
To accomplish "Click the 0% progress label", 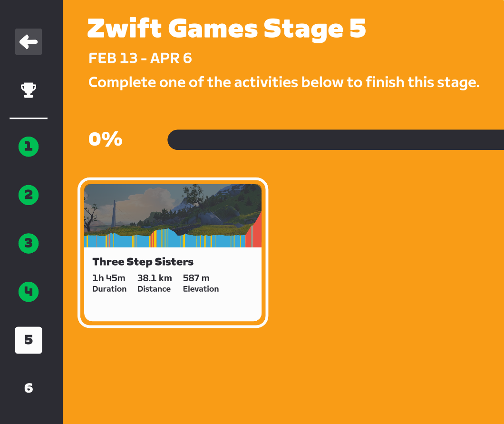I will [x=105, y=139].
